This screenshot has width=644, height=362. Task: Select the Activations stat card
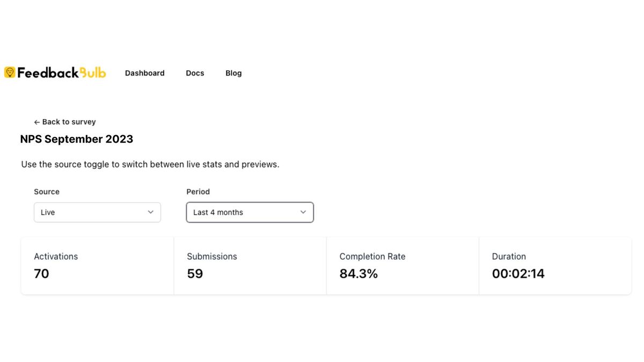click(97, 266)
